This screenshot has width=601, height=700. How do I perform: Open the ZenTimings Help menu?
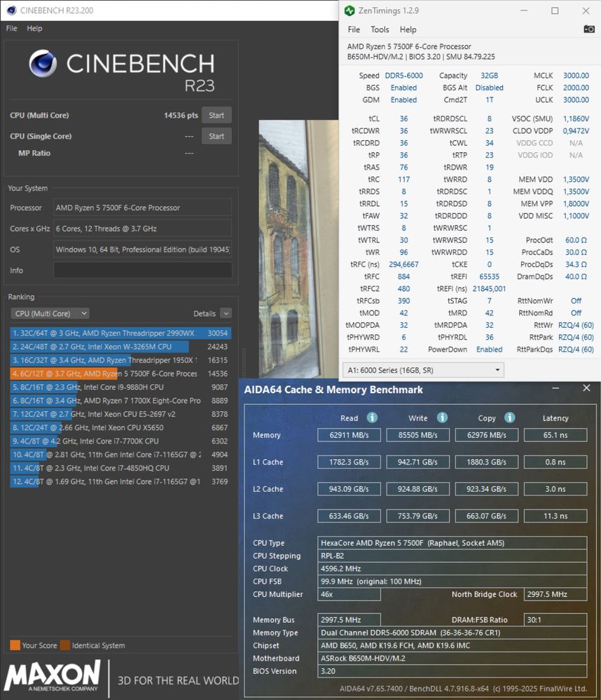click(408, 29)
